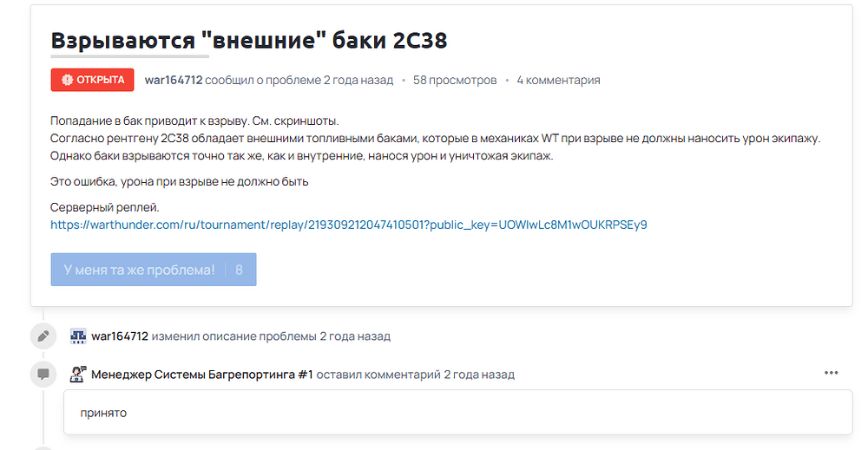Click the "58 просмотров" view counter
The width and height of the screenshot is (868, 450).
tap(455, 80)
